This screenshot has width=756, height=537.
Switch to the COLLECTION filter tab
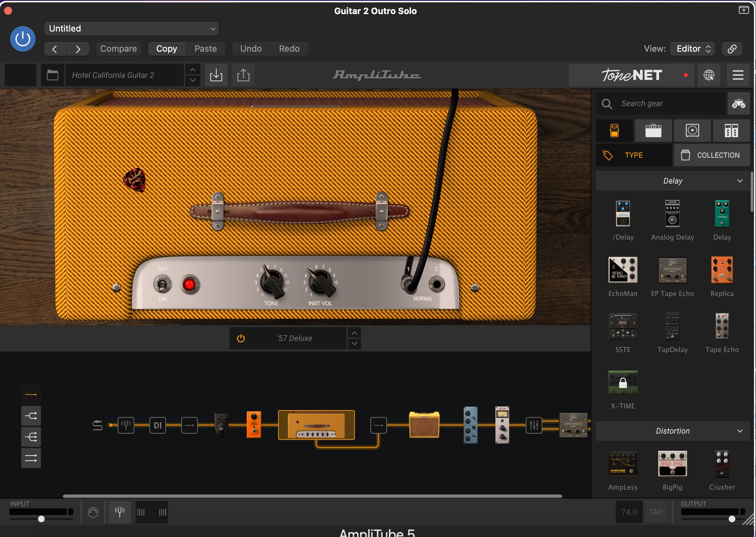[x=712, y=155]
